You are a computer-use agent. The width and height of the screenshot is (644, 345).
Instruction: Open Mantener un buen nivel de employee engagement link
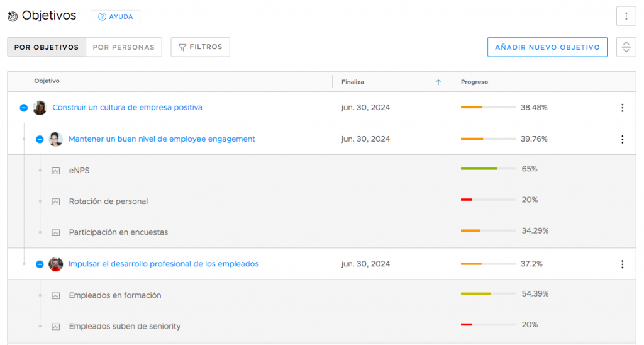[162, 139]
